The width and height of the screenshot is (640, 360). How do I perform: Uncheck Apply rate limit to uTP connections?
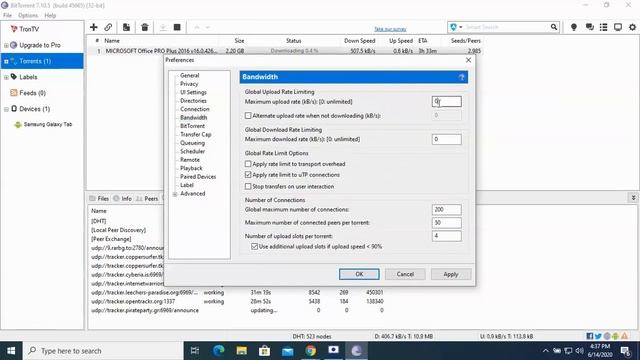coord(248,175)
